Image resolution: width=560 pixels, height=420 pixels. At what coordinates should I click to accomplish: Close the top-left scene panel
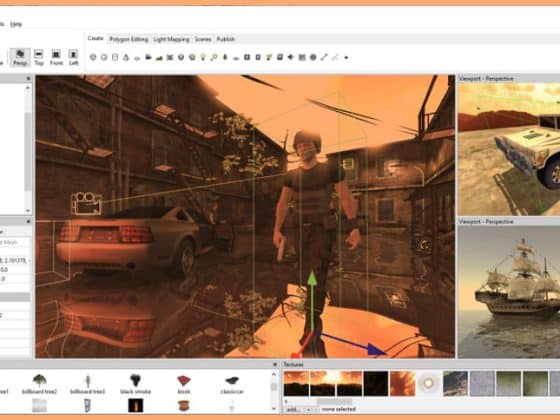[29, 78]
